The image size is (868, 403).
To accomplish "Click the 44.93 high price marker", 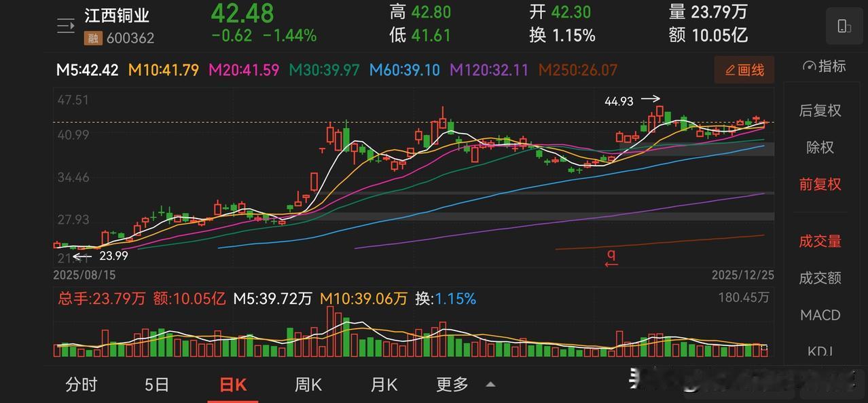I will 619,101.
